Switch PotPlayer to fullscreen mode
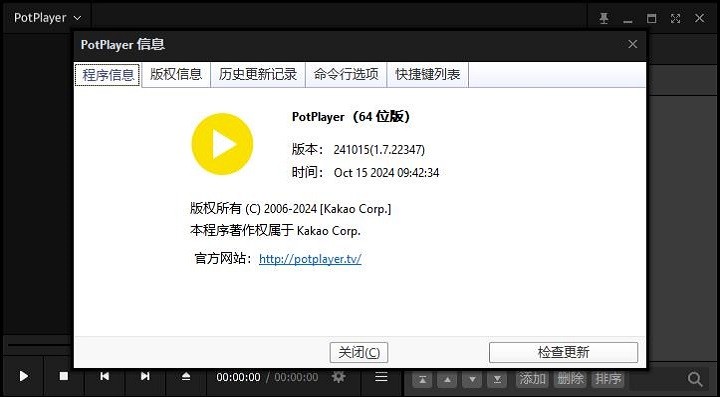Viewport: 720px width, 397px height. [675, 18]
